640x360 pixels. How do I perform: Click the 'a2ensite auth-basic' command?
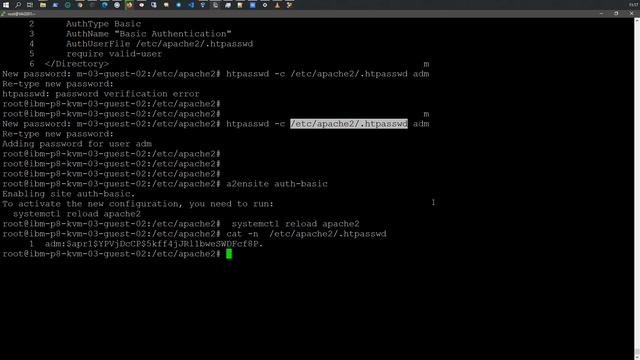point(277,184)
